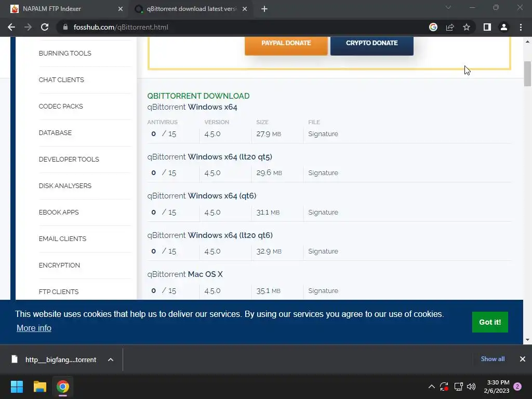Click Show all downloads
The height and width of the screenshot is (399, 532).
pyautogui.click(x=493, y=358)
